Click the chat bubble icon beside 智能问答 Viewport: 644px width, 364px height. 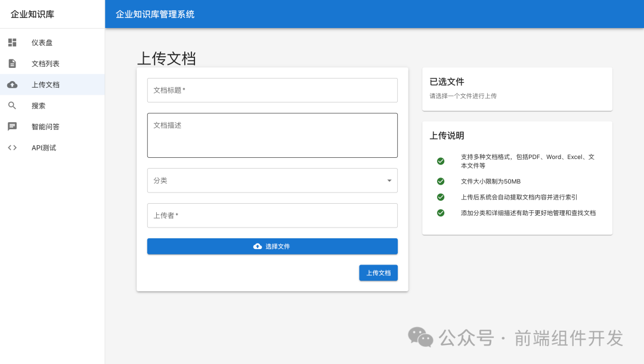[12, 126]
